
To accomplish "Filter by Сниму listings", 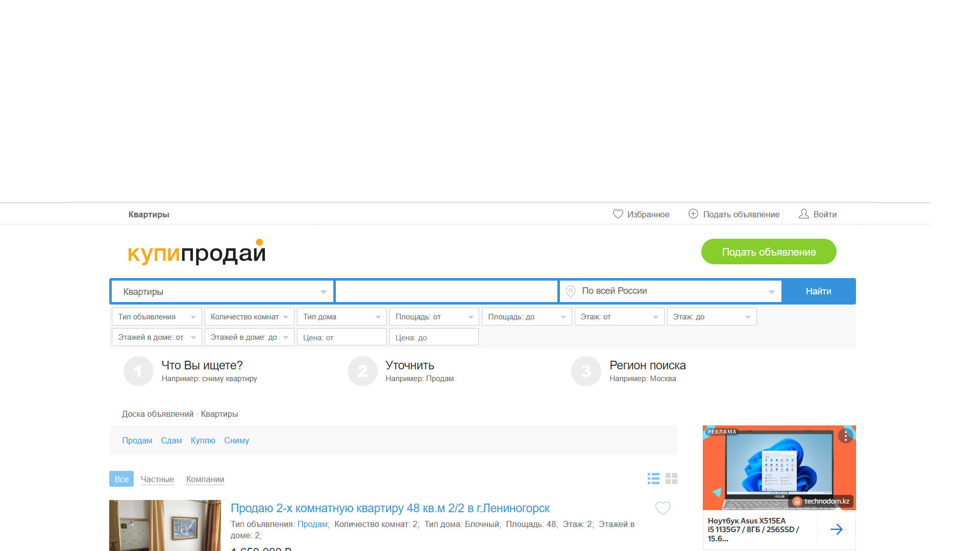I will (x=237, y=441).
